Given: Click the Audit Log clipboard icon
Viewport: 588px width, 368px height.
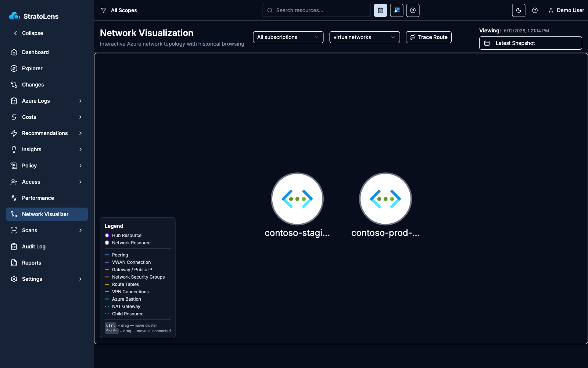Looking at the screenshot, I should click(x=14, y=247).
